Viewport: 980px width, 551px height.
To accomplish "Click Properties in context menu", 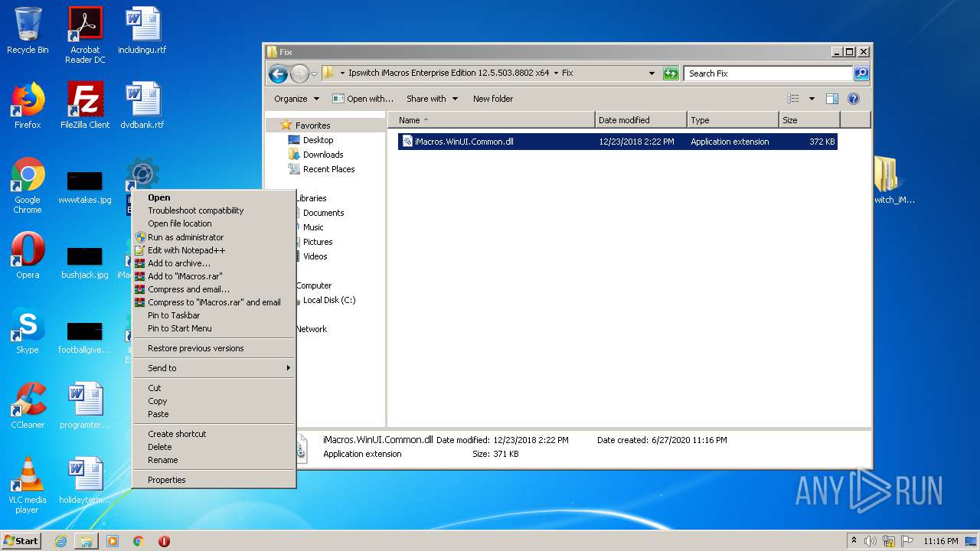I will pyautogui.click(x=214, y=480).
